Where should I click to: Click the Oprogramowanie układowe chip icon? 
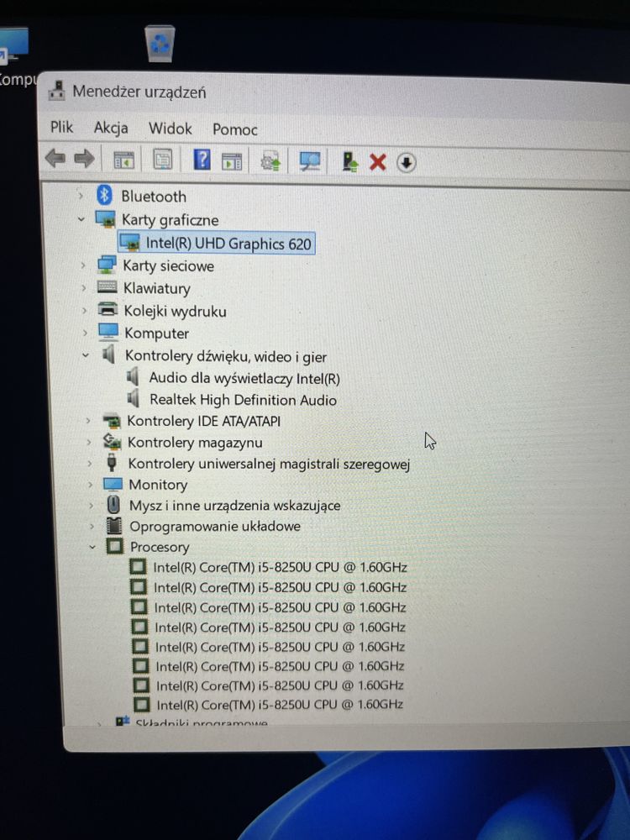tap(114, 526)
